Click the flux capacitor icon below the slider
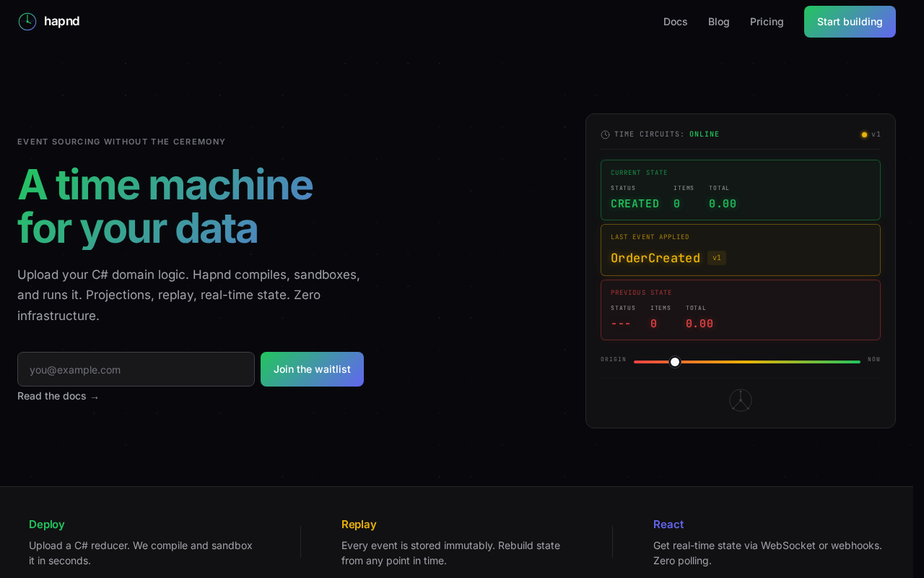 740,400
